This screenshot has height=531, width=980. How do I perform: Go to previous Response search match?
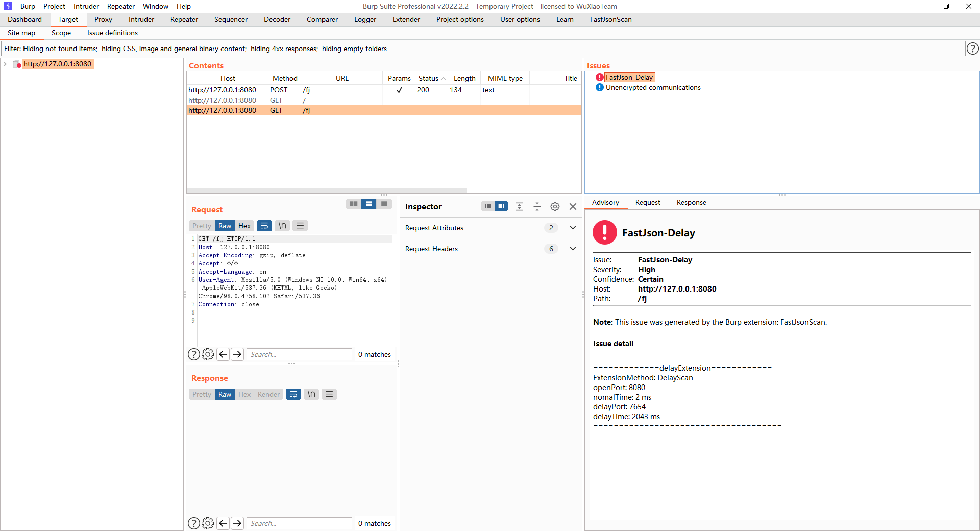point(223,523)
